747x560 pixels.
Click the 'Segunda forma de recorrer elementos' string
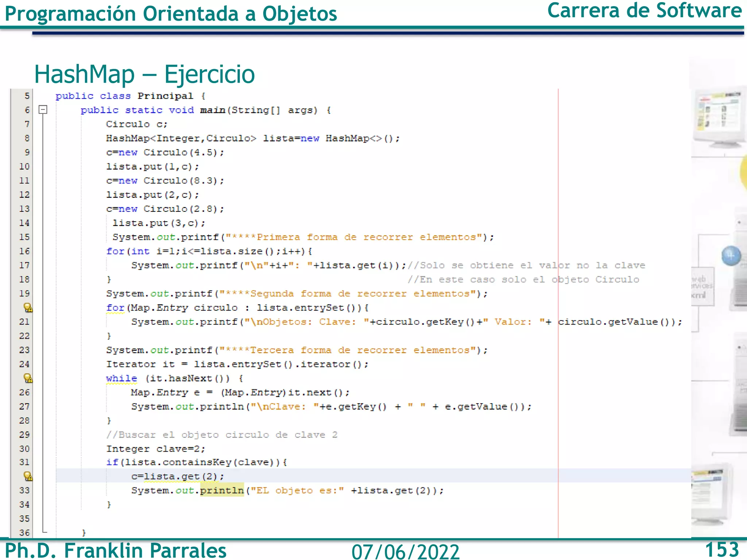coord(348,294)
